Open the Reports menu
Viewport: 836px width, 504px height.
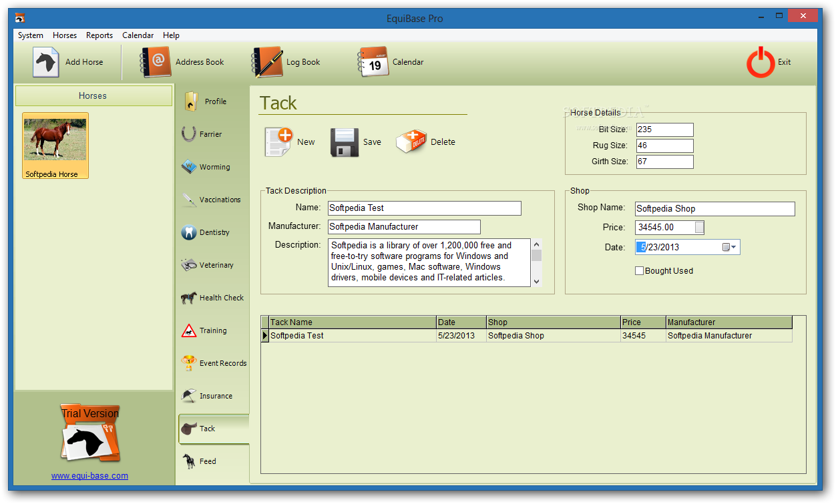[x=99, y=35]
